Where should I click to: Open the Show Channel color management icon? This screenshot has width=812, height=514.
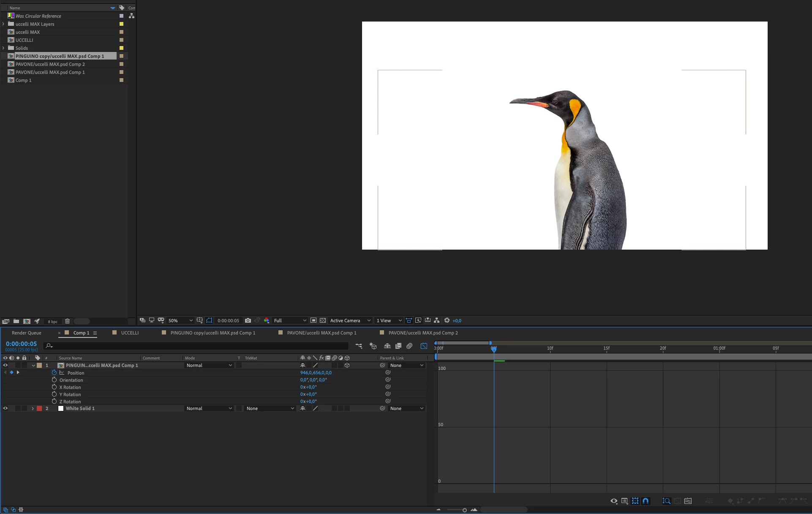(x=267, y=321)
